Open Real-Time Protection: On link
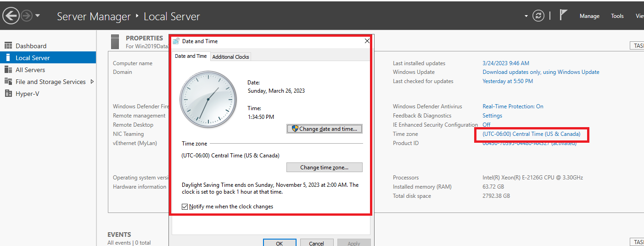 [x=513, y=106]
